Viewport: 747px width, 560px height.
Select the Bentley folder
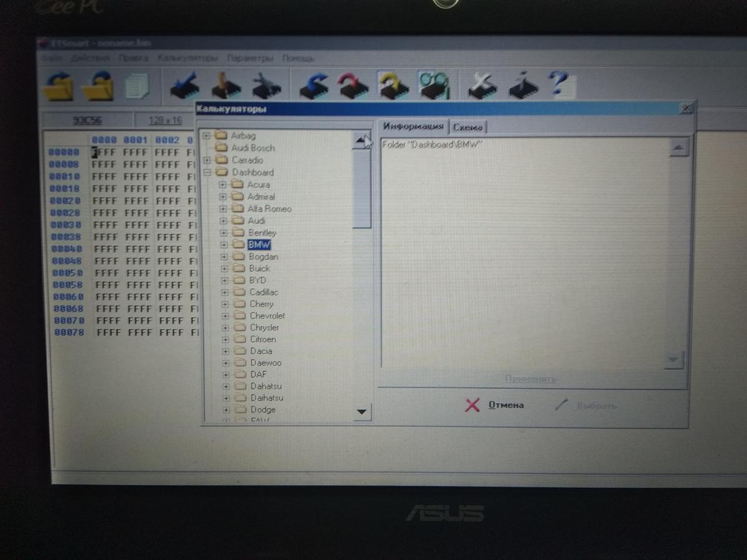coord(263,232)
